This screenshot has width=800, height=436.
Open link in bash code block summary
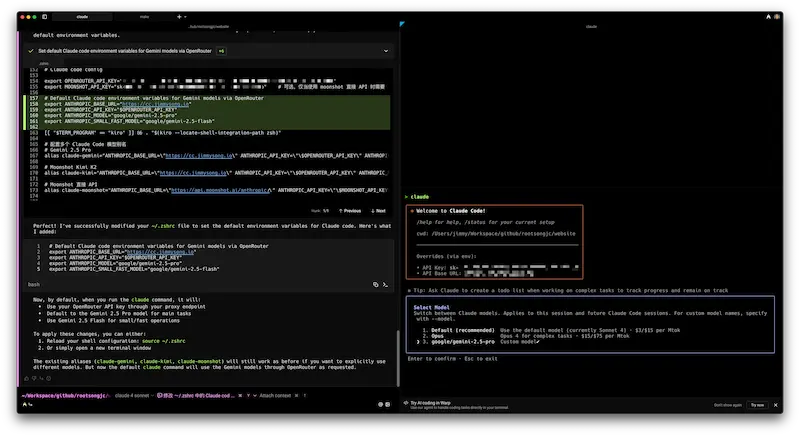click(160, 251)
